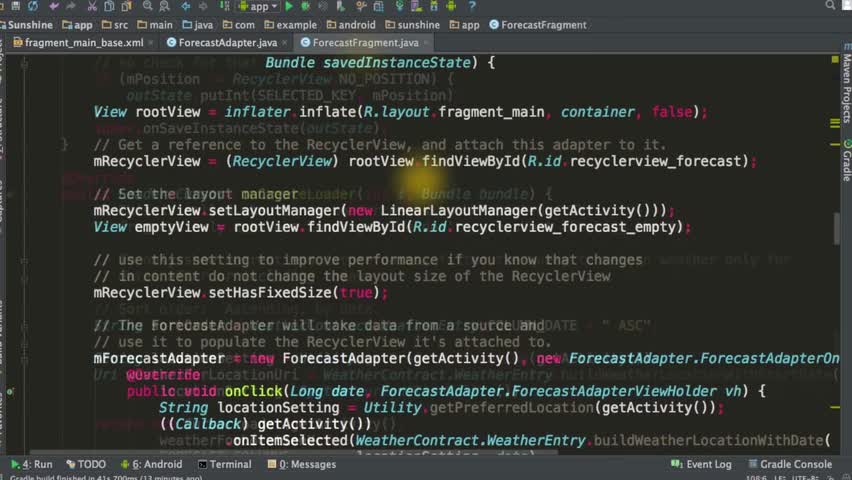Click "onItemSelected" in the code
The image size is (852, 480).
tap(290, 440)
